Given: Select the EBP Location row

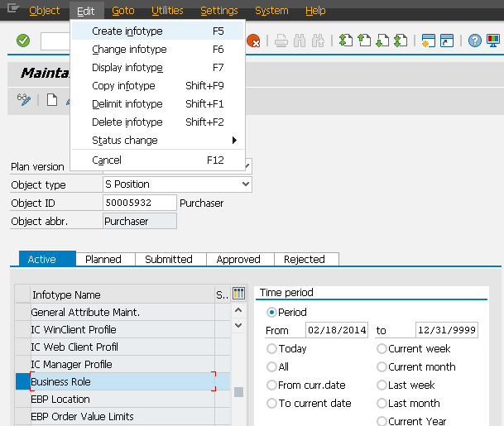Looking at the screenshot, I should tap(122, 400).
